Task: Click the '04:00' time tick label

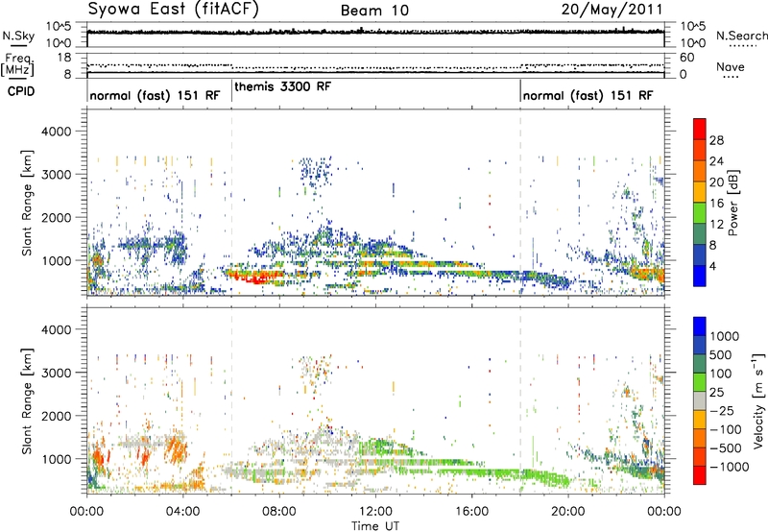Action: [182, 512]
